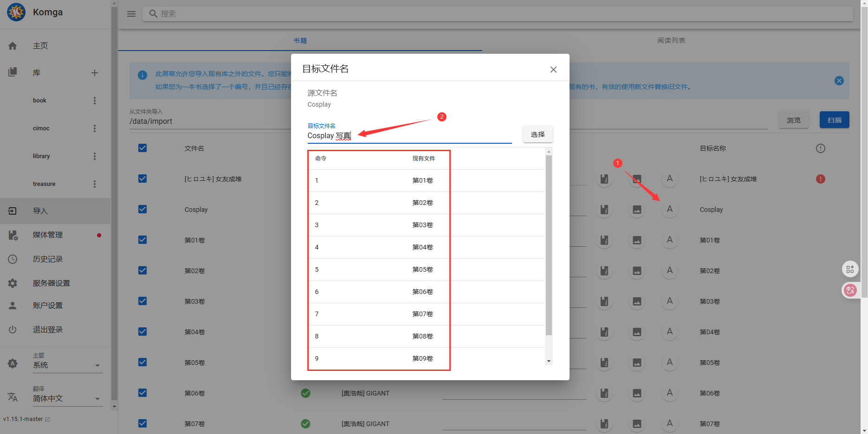Open the 翻译 language dropdown
This screenshot has width=868, height=434.
[x=67, y=398]
